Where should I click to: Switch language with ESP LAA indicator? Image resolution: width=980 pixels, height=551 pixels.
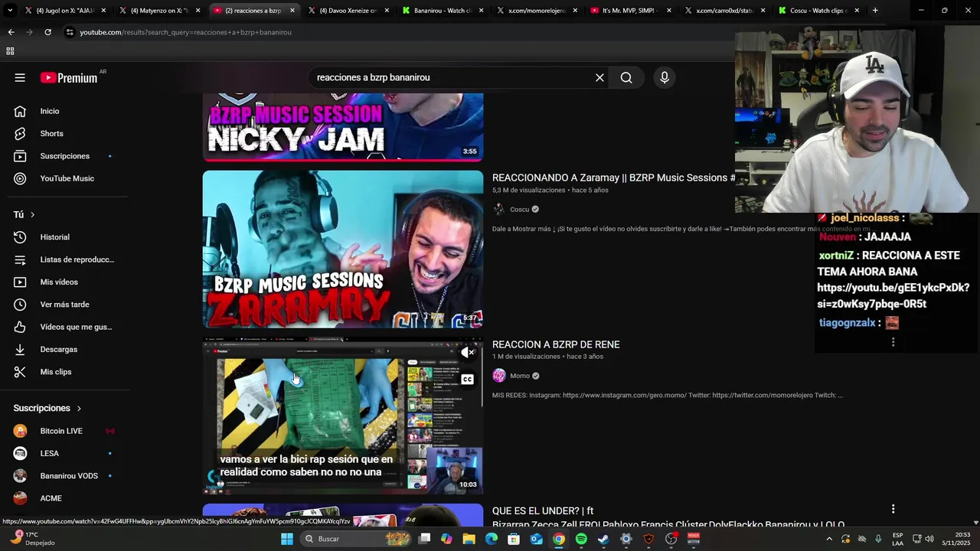pyautogui.click(x=897, y=539)
